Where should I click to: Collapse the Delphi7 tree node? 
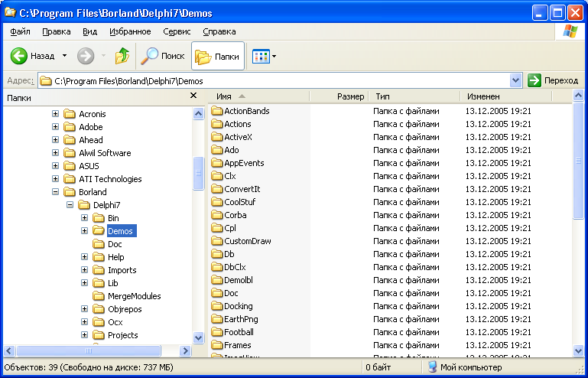70,205
